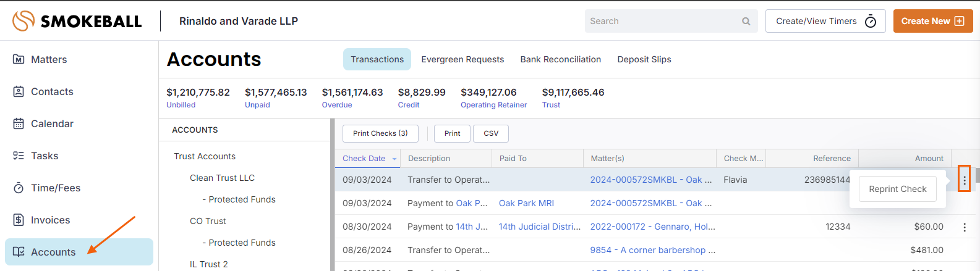Open Matters in the sidebar
This screenshot has height=271, width=980.
[x=79, y=59]
